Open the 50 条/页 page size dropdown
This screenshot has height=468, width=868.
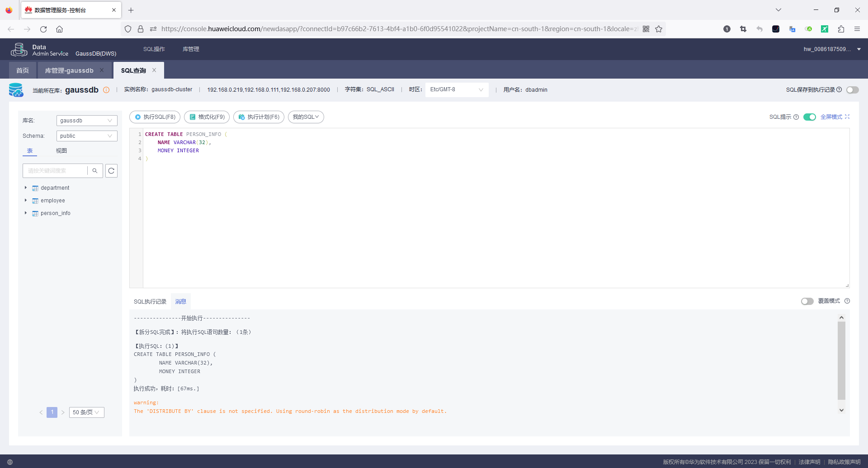coord(86,412)
